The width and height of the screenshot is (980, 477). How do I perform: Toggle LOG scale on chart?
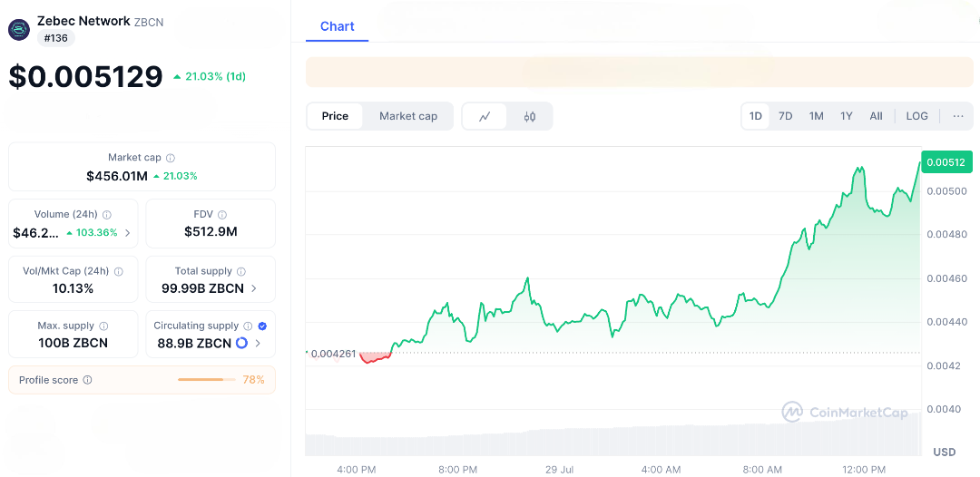coord(916,116)
